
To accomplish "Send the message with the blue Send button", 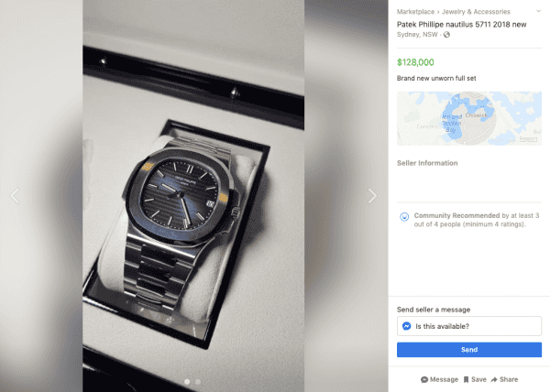I will pyautogui.click(x=469, y=350).
